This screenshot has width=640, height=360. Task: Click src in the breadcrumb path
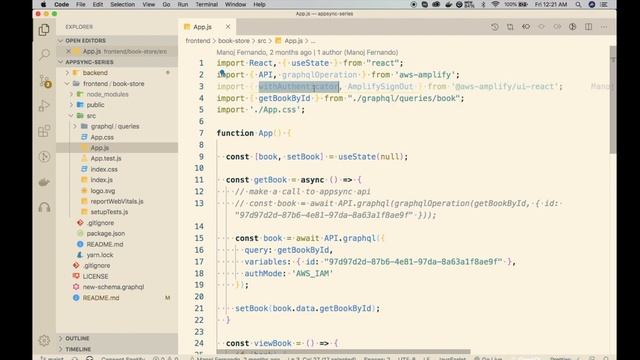pos(262,41)
